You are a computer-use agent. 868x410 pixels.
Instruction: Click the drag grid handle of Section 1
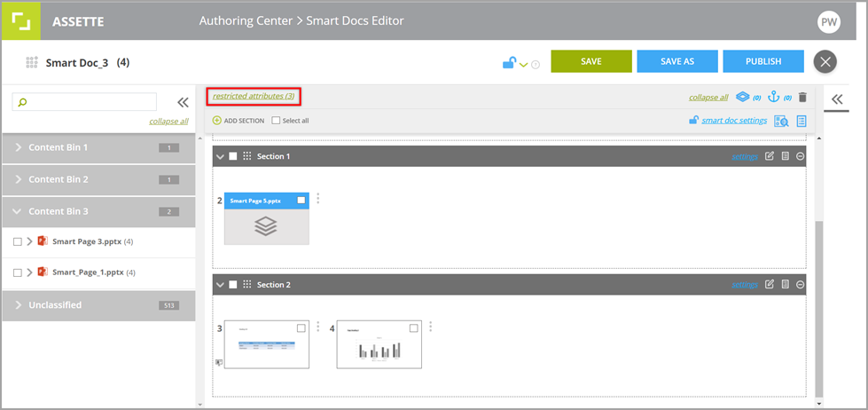click(247, 156)
